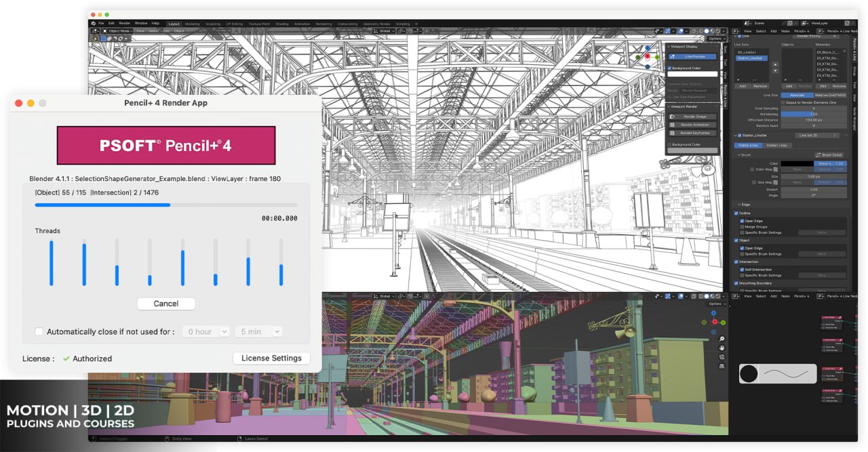Open the Global transform orientation dropdown
Screen dimensions: 868x452
(x=384, y=31)
